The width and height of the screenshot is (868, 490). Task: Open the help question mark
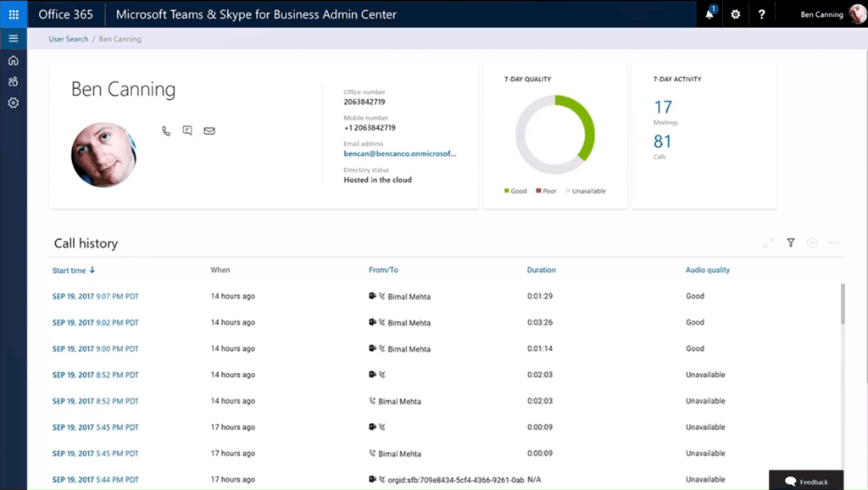[x=762, y=14]
